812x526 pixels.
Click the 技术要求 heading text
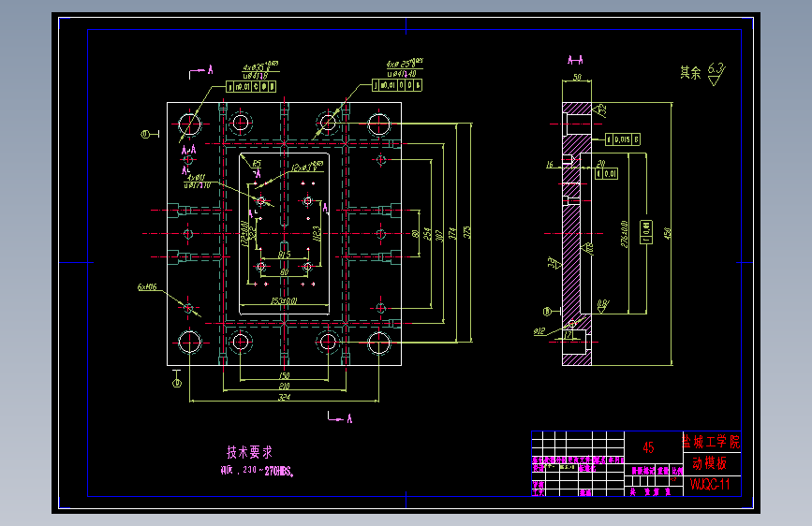pos(249,452)
